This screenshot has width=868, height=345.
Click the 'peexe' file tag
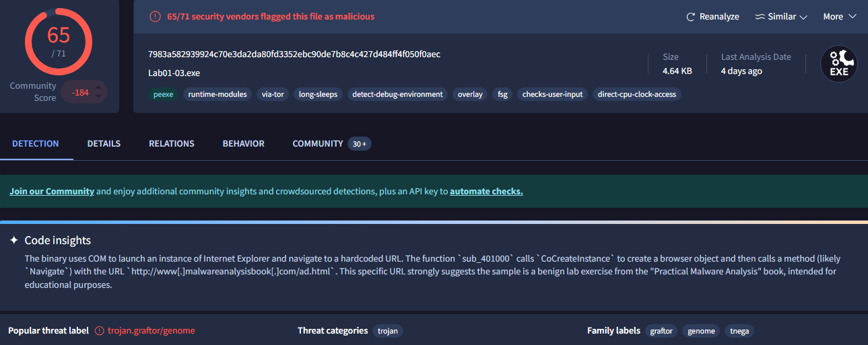click(163, 94)
